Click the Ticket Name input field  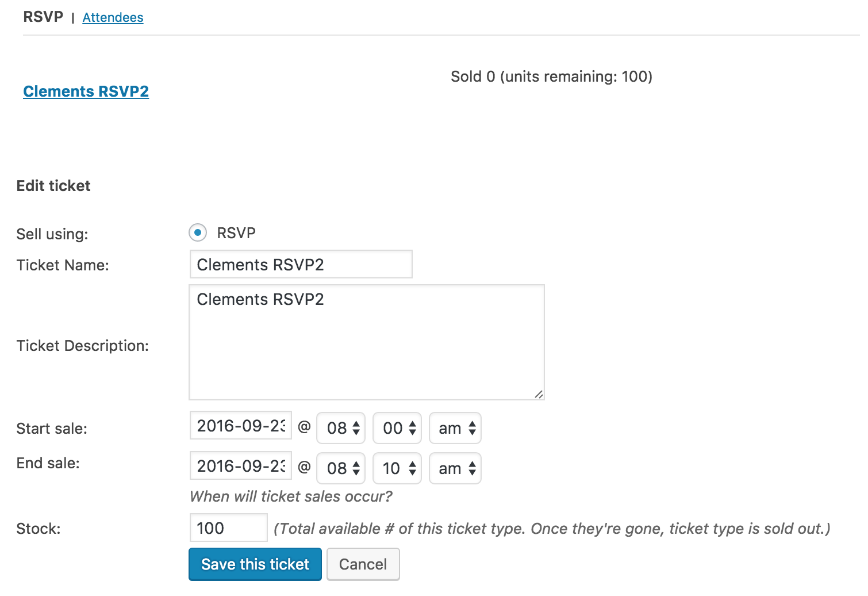click(x=300, y=265)
